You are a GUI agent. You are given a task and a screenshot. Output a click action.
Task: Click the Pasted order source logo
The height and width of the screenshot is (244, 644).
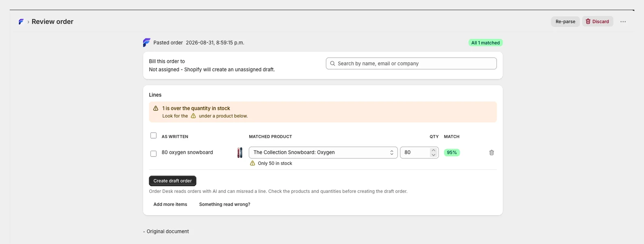point(146,43)
